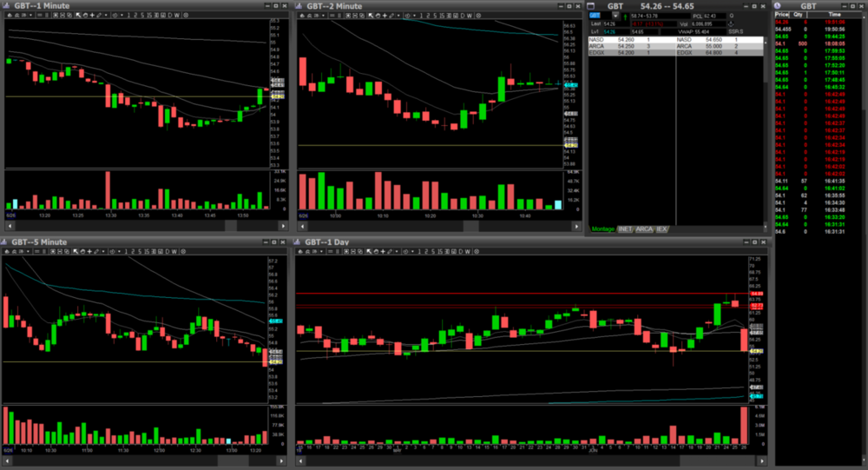This screenshot has width=868, height=470.
Task: Switch 1 Minute chart to daily 'D' timeframe
Action: point(170,16)
